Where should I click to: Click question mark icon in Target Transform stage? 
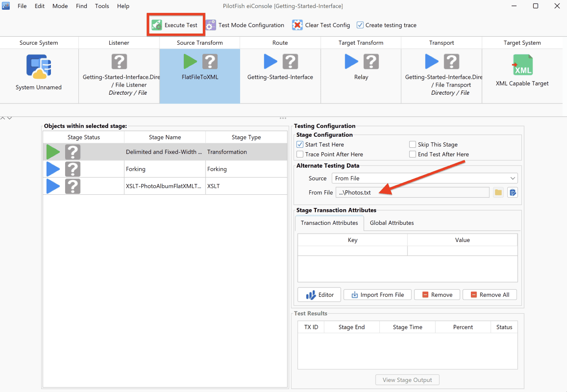point(371,61)
